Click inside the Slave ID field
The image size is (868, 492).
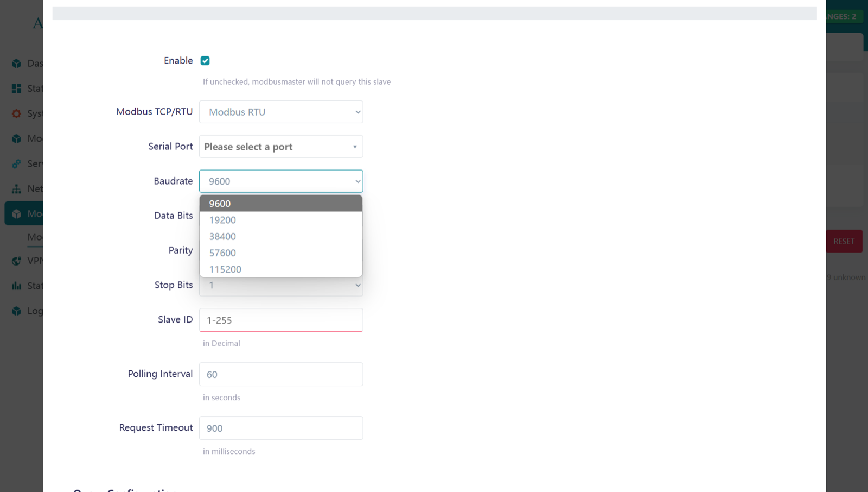(280, 320)
